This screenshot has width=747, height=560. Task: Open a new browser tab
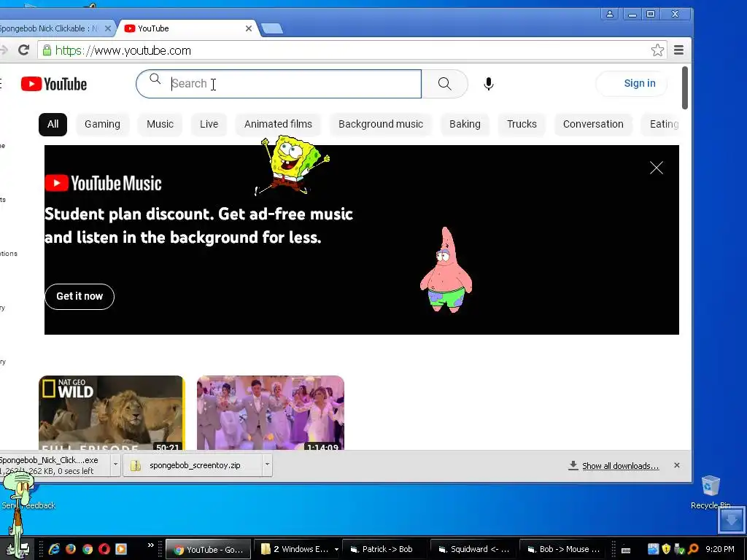[272, 29]
